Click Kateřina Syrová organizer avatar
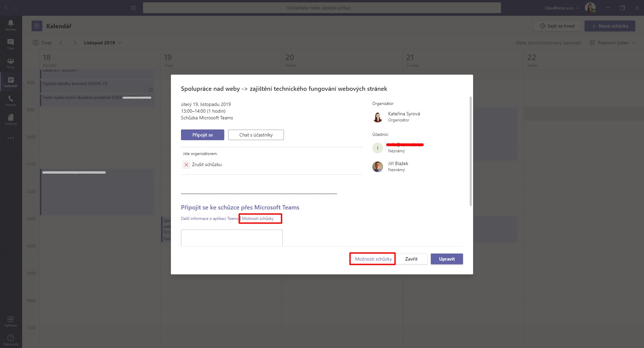This screenshot has height=348, width=644. pyautogui.click(x=378, y=117)
